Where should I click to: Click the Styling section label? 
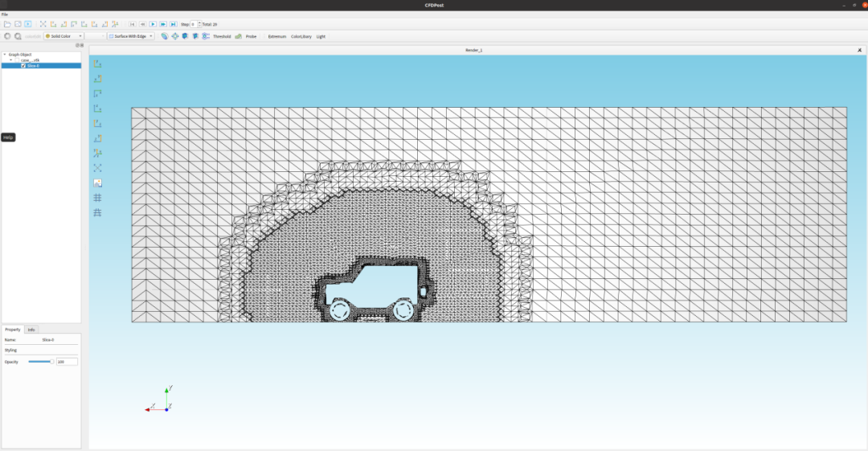click(x=10, y=351)
